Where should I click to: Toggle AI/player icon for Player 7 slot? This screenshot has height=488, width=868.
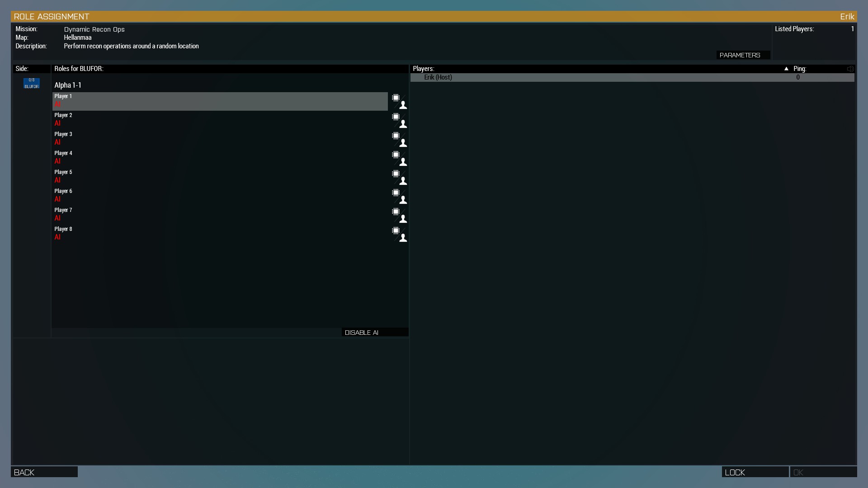(x=399, y=216)
